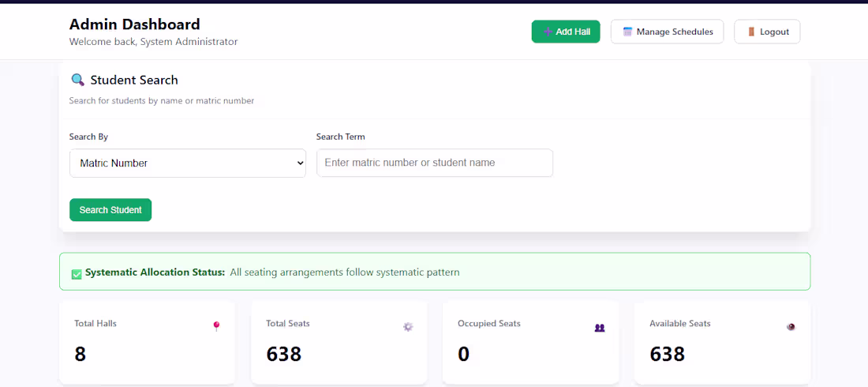The width and height of the screenshot is (868, 387).
Task: Click the Total Seats value 638
Action: [x=284, y=354]
